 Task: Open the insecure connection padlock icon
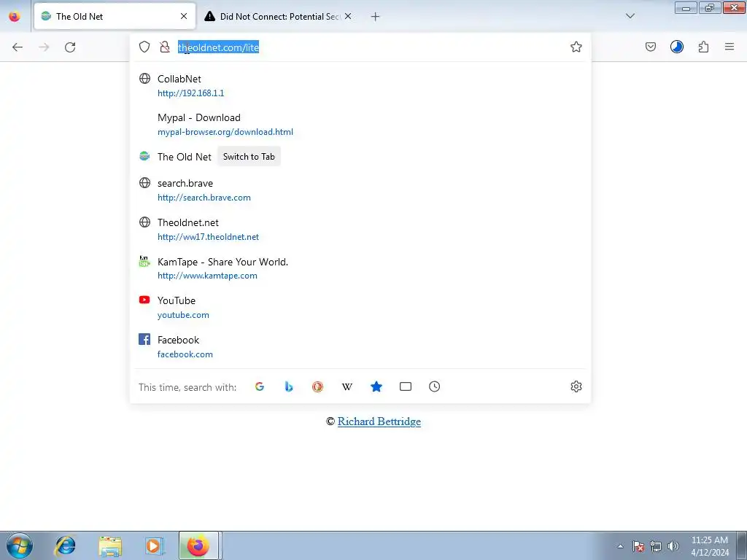pyautogui.click(x=165, y=47)
